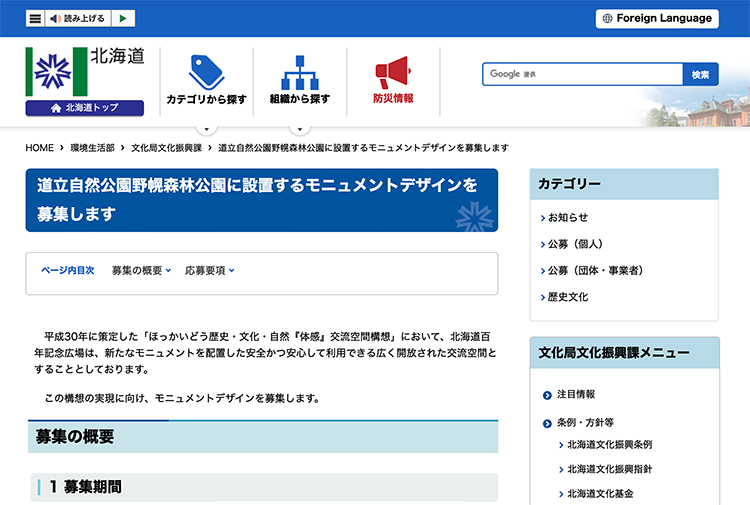Open the hamburger menu icon
The width and height of the screenshot is (750, 505).
pos(35,19)
